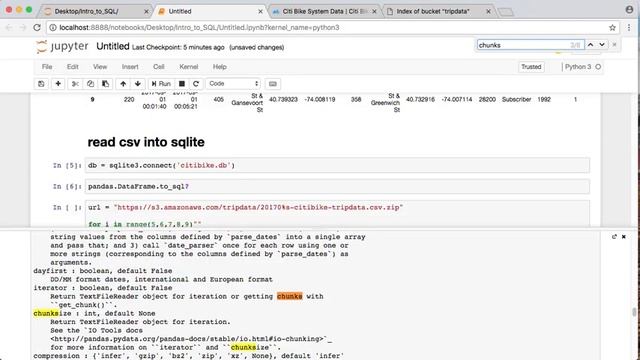640x360 pixels.
Task: Click the address bar URL
Action: [x=199, y=28]
